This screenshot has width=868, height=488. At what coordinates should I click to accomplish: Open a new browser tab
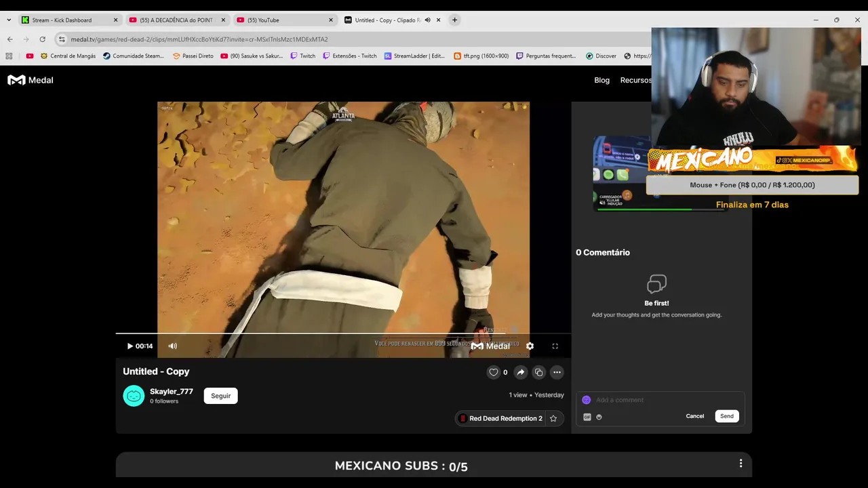(x=454, y=20)
